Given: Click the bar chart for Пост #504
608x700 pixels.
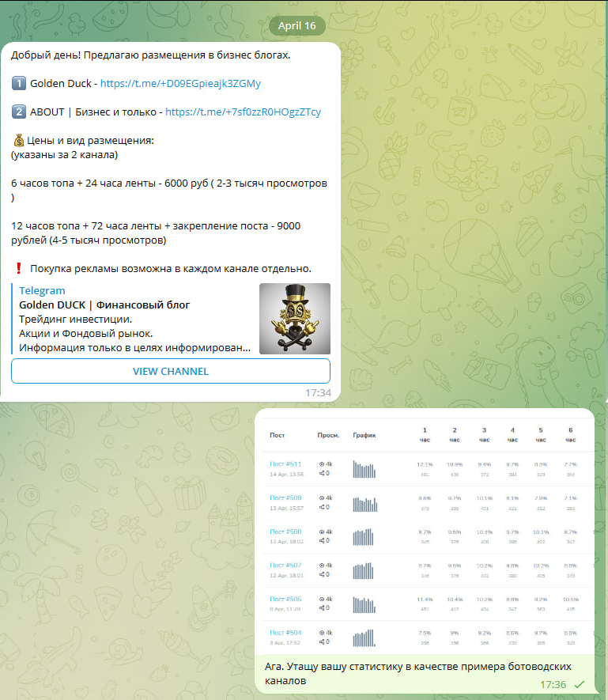Looking at the screenshot, I should [364, 638].
